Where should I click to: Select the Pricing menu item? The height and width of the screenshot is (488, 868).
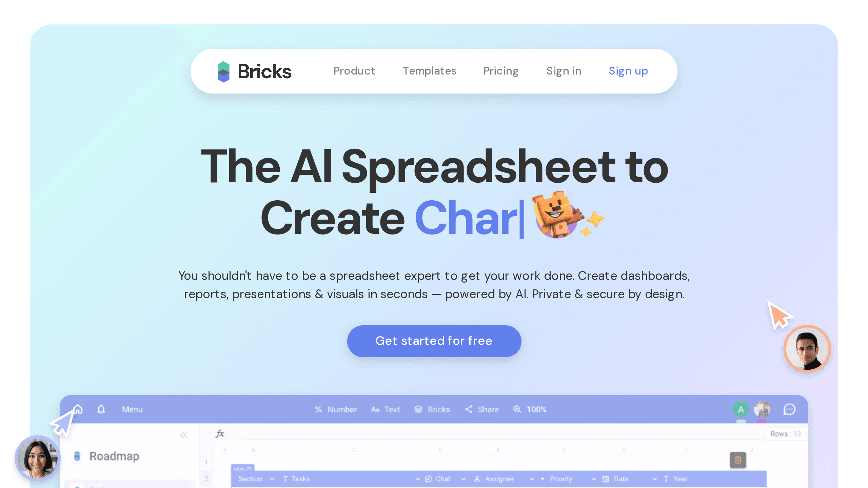tap(501, 71)
